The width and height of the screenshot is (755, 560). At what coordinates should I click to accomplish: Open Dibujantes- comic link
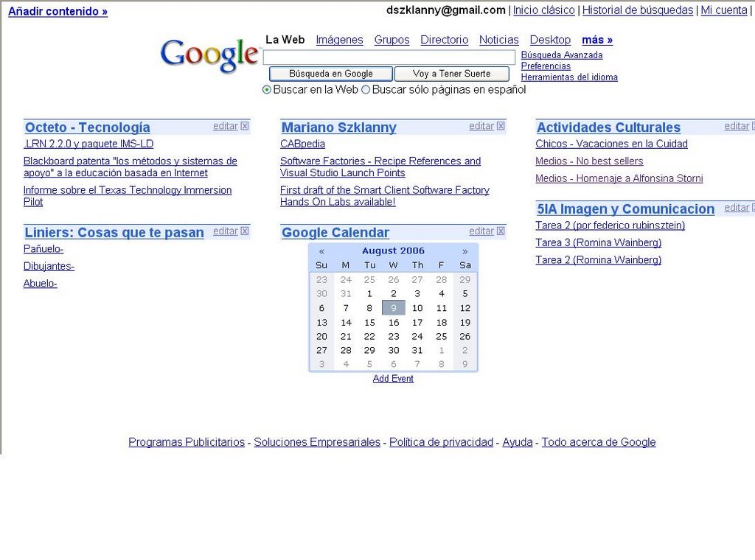pyautogui.click(x=49, y=266)
